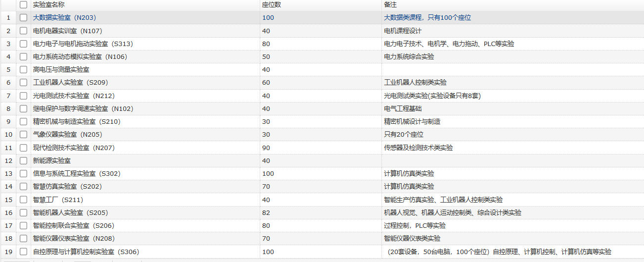Select the 智慧工厂 (S211) checkbox
The height and width of the screenshot is (262, 644).
(23, 200)
